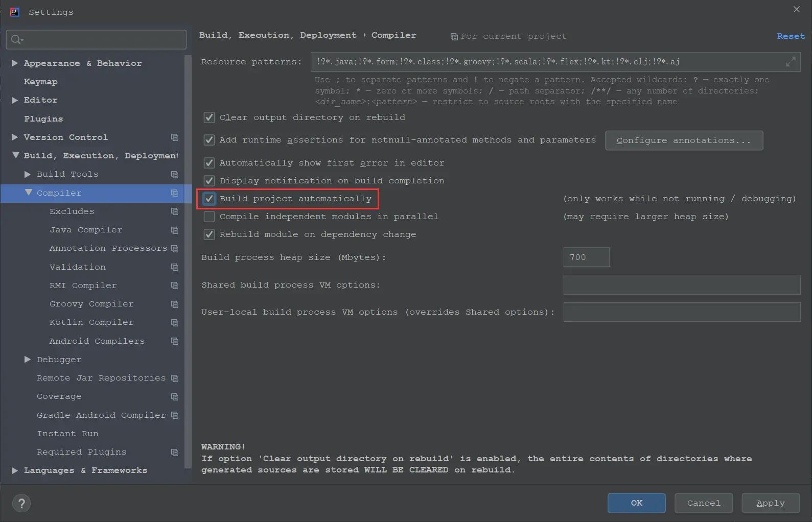
Task: Click the Apply button
Action: [771, 503]
